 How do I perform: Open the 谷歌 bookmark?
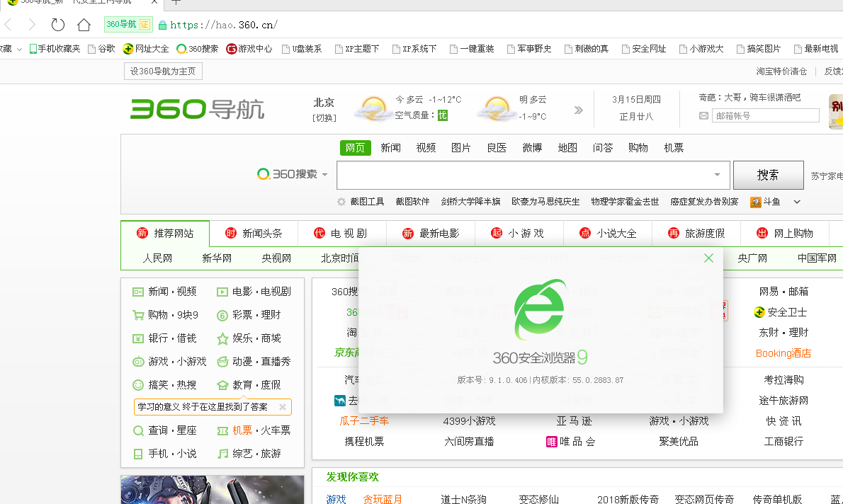pyautogui.click(x=101, y=49)
